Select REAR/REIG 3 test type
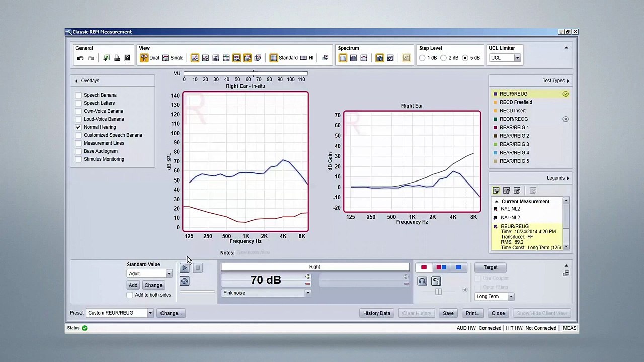644x362 pixels. [514, 144]
